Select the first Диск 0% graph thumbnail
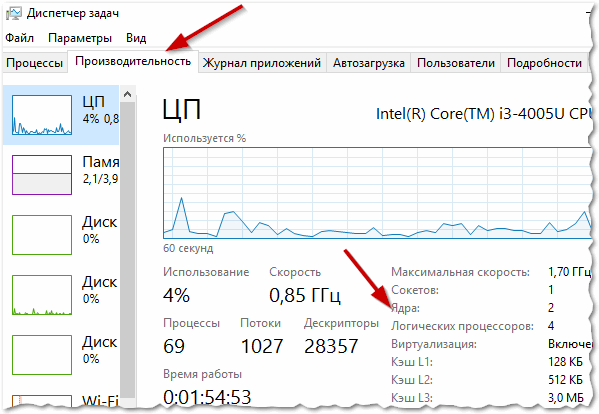 [x=42, y=235]
